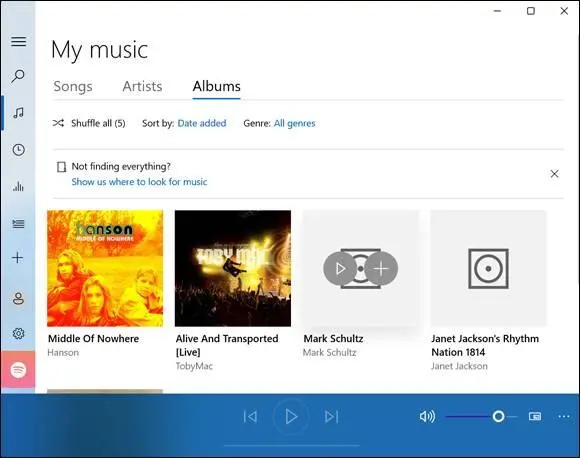Click Alive And Transported [Live] title
Image resolution: width=580 pixels, height=458 pixels.
point(227,345)
